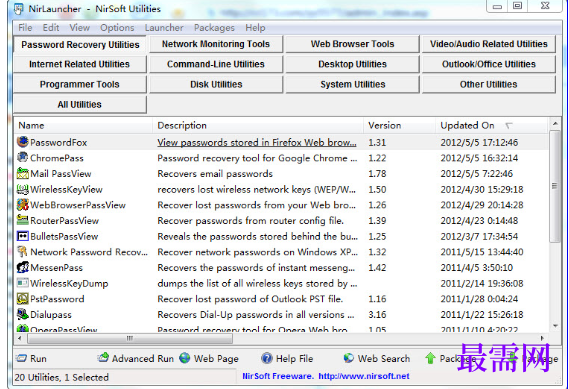Show Disk Utilities category
The image size is (569, 389).
tap(216, 84)
